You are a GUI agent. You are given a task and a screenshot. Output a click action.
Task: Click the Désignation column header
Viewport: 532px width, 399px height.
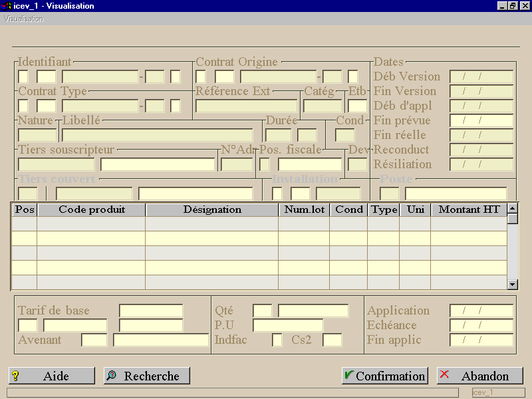click(212, 209)
